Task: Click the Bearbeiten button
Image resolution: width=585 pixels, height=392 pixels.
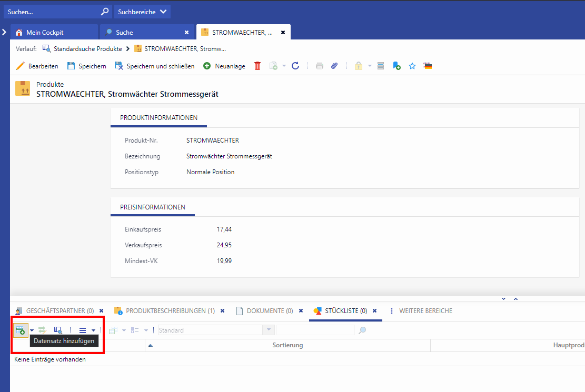Action: [x=37, y=66]
